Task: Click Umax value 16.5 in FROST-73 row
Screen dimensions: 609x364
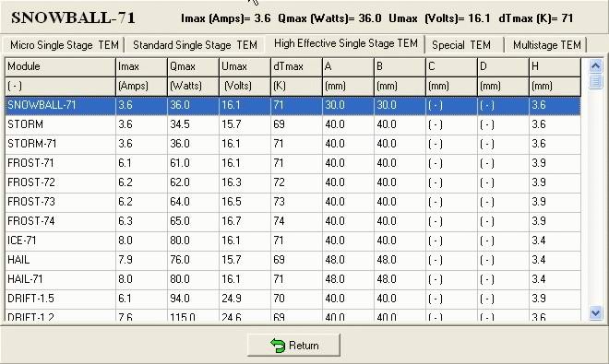Action: (x=232, y=202)
